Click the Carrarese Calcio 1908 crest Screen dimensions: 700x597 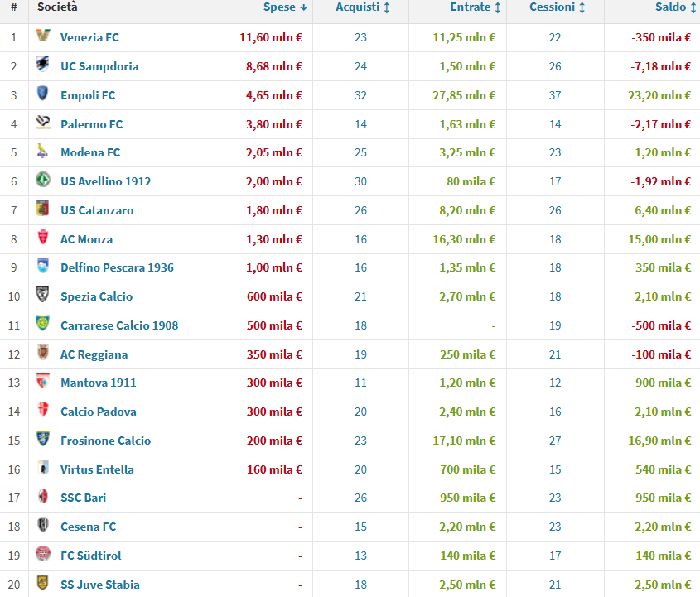click(43, 324)
